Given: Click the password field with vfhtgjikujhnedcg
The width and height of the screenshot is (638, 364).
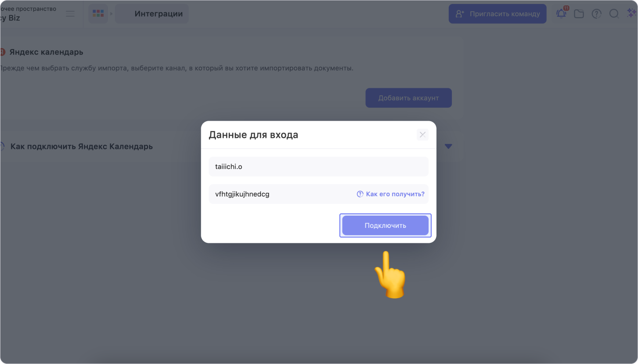Looking at the screenshot, I should [x=281, y=194].
